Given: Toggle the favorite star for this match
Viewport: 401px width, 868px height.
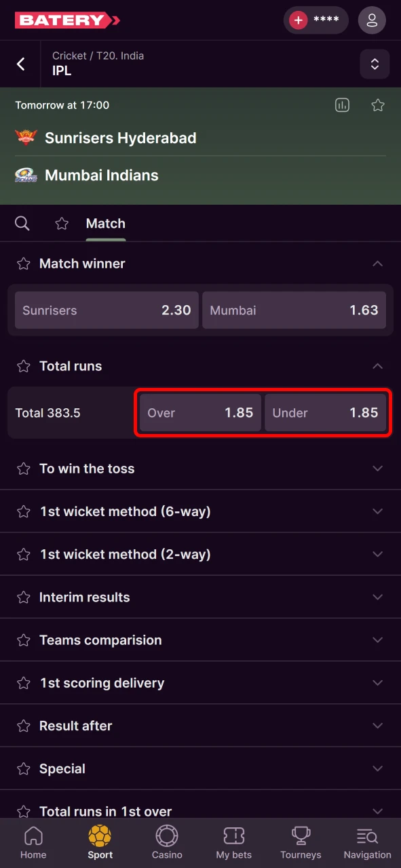Looking at the screenshot, I should pos(378,105).
